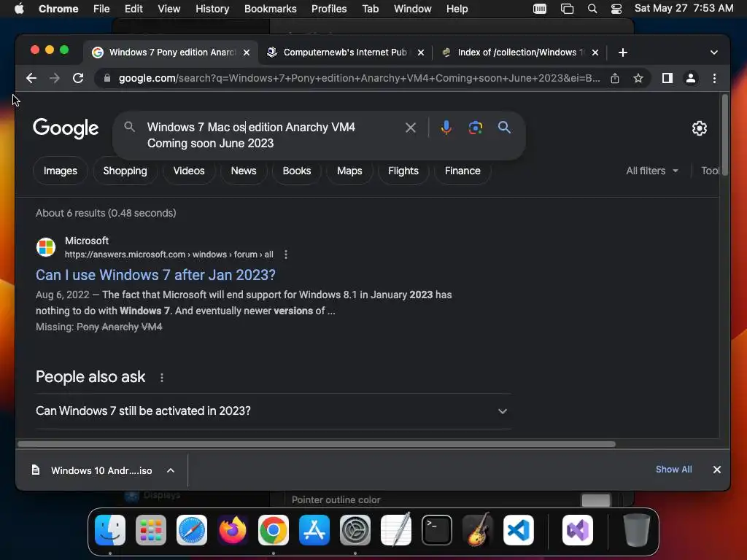
Task: Open macOS Control Center icon
Action: 616,9
